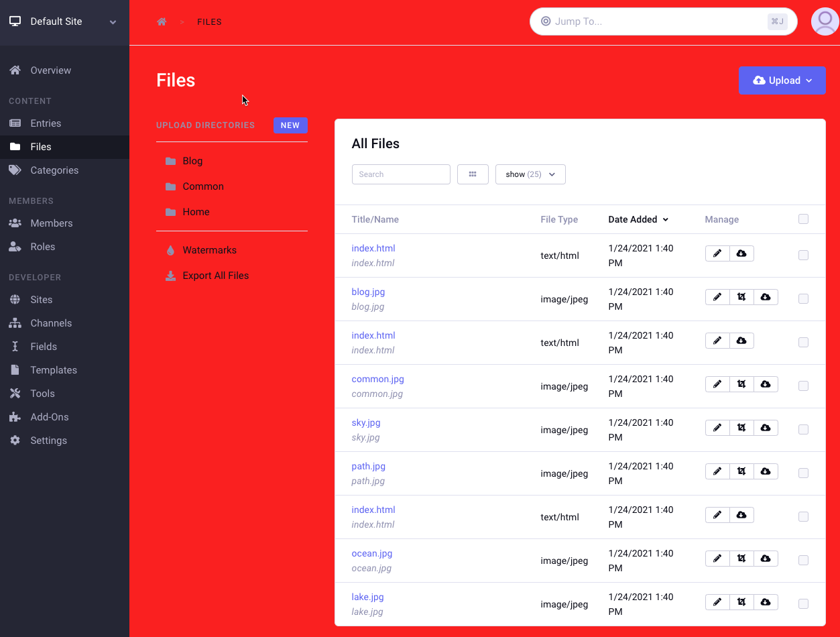Open the common.jpg title link
840x637 pixels.
coord(377,379)
